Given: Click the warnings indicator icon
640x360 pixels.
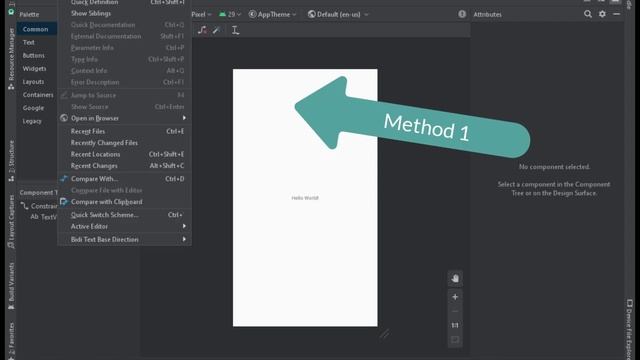Looking at the screenshot, I should pyautogui.click(x=462, y=14).
